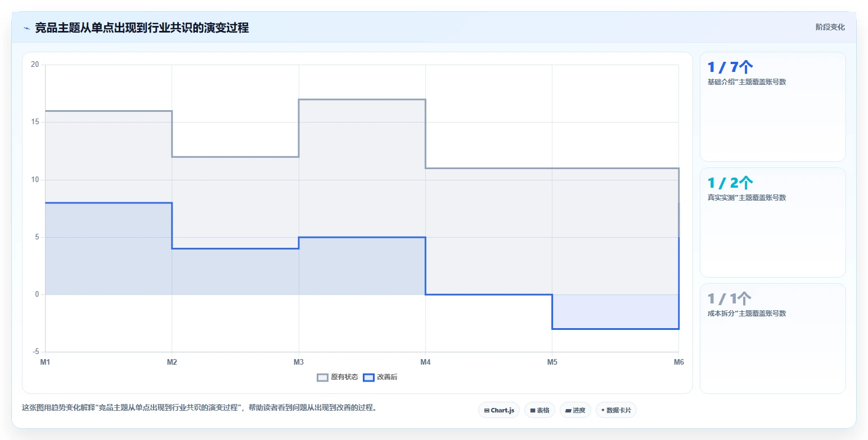Open the 1 / 7个 基础介绍 card
The height and width of the screenshot is (440, 868).
click(772, 107)
